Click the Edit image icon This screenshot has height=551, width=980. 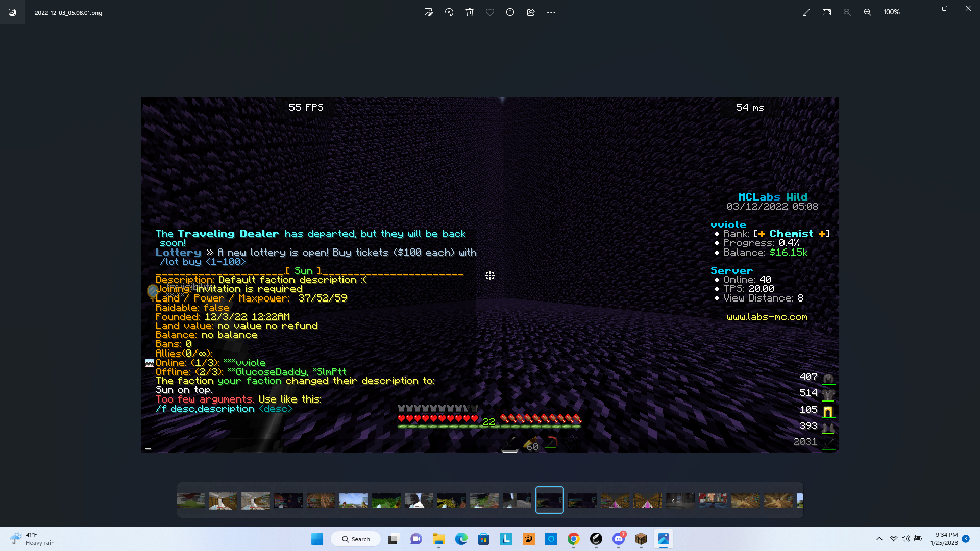click(428, 12)
